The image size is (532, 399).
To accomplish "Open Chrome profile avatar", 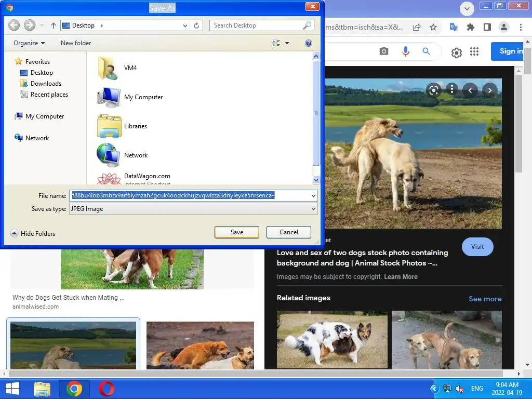I will [504, 27].
